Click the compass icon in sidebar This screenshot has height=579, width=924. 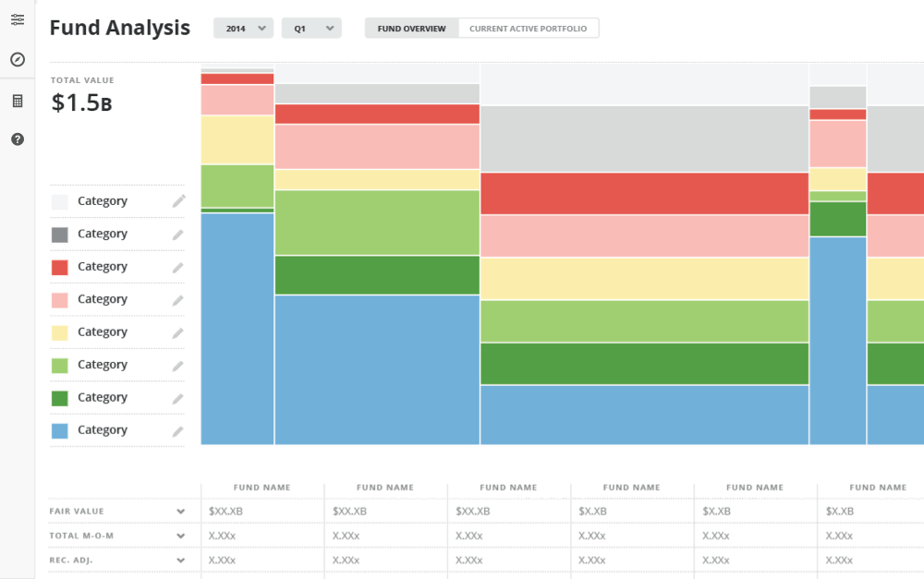click(18, 59)
